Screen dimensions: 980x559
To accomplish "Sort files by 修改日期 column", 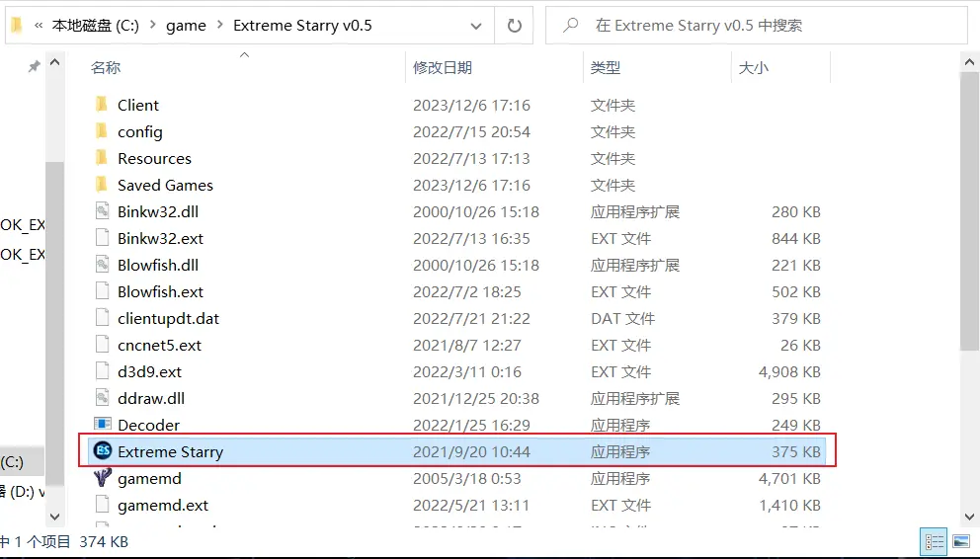I will (443, 67).
